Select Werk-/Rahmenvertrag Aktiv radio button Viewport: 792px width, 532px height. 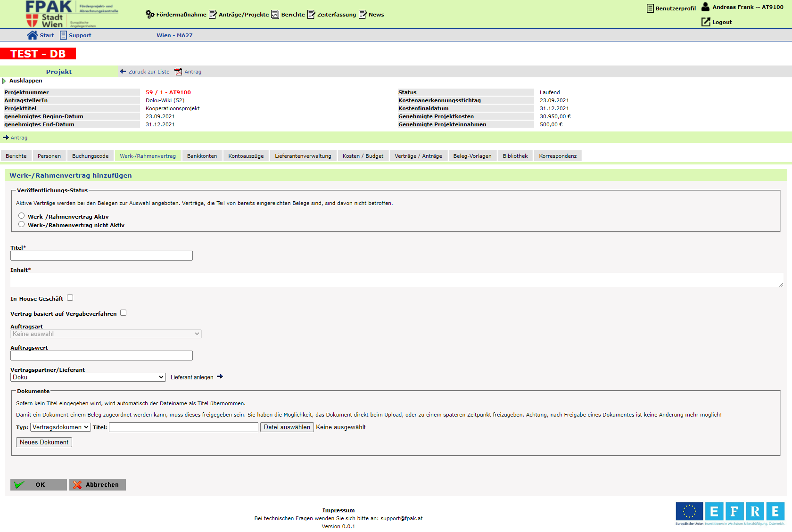pos(21,216)
